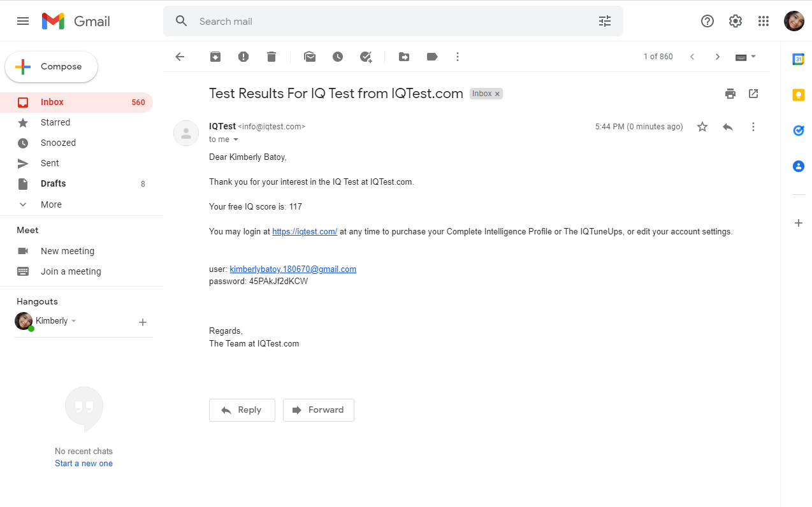Print the email using the printer icon
The height and width of the screenshot is (507, 812).
coord(730,93)
